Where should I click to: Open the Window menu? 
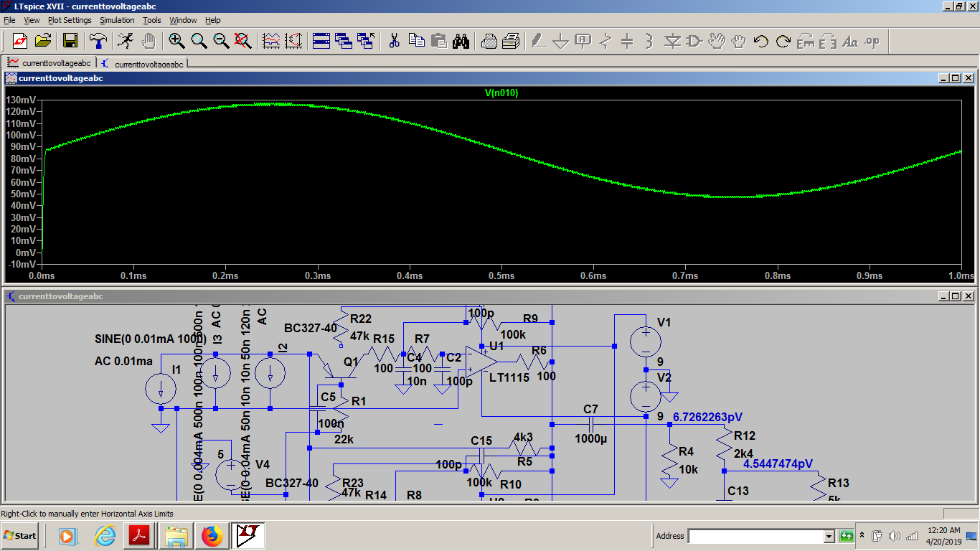183,20
